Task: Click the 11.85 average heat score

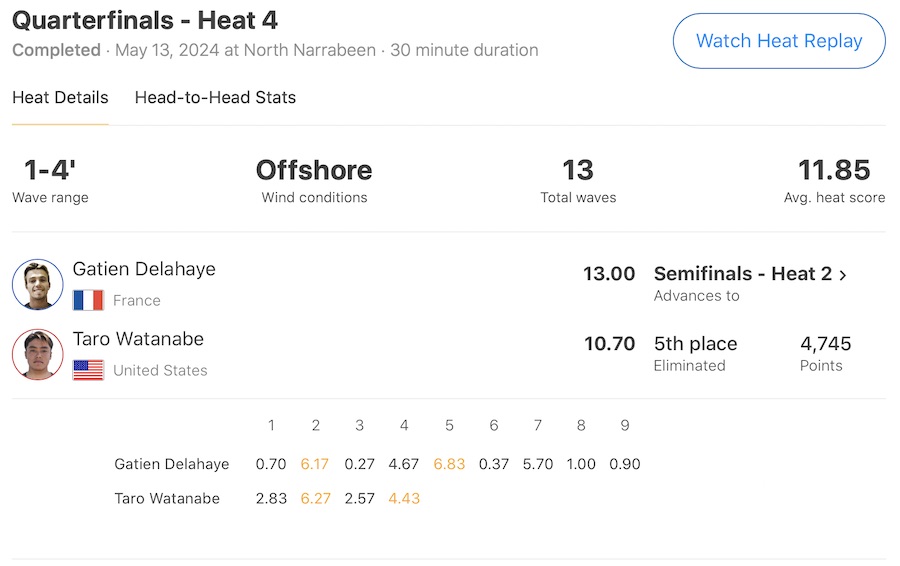Action: point(834,170)
